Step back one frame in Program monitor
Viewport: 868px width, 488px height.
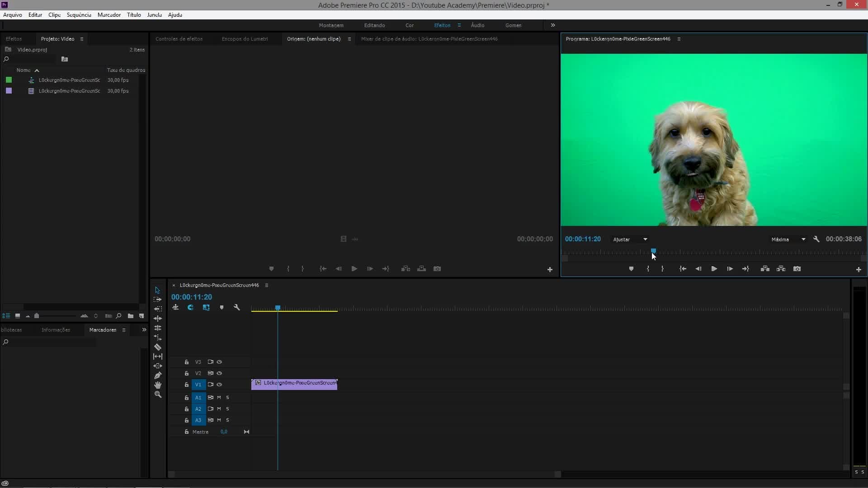point(698,269)
